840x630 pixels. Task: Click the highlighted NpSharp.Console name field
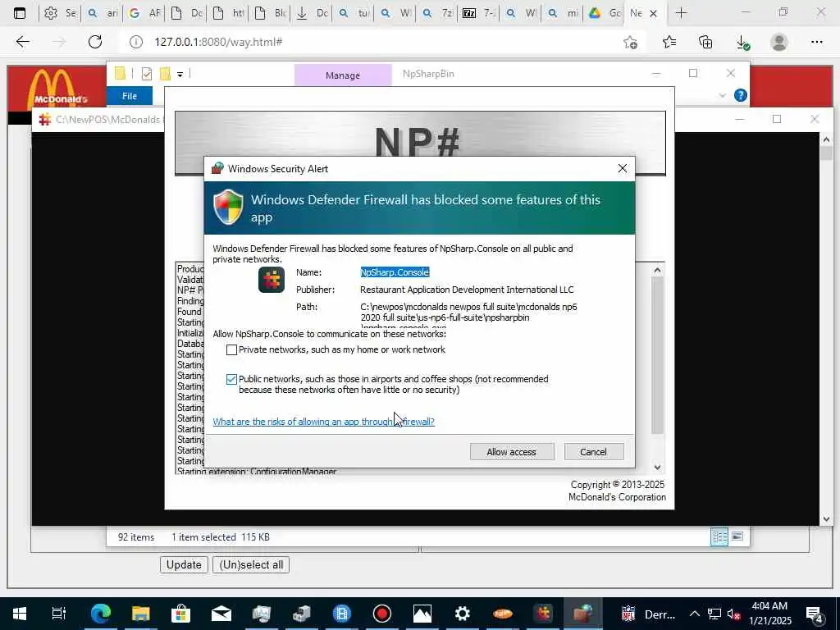395,272
